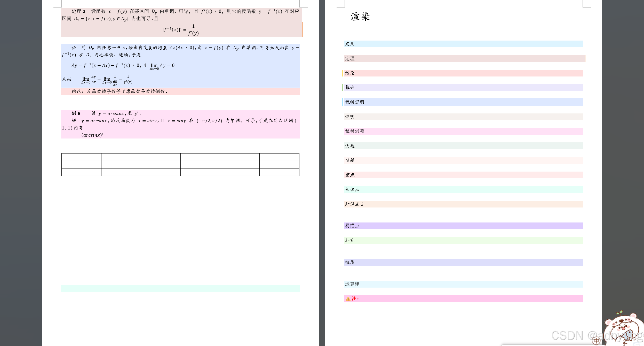Screen dimensions: 644x346
Task: Click the 教材例题 pink row
Action: coord(463,131)
